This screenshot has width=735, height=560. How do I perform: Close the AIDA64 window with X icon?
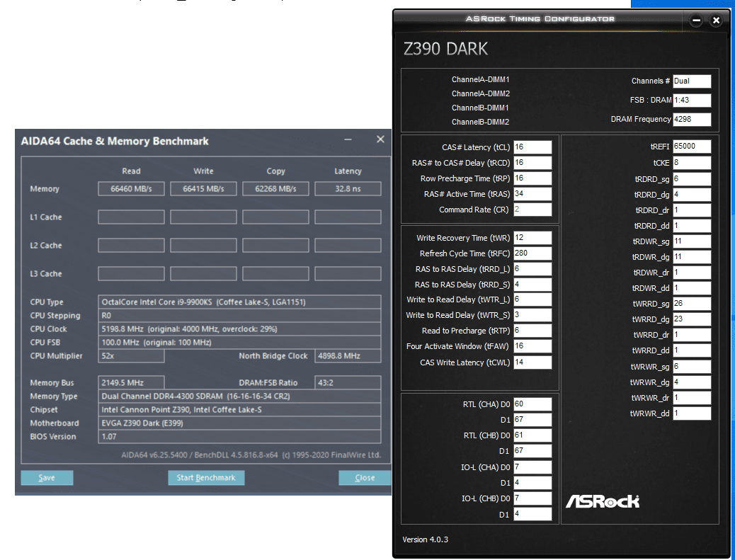pos(380,139)
